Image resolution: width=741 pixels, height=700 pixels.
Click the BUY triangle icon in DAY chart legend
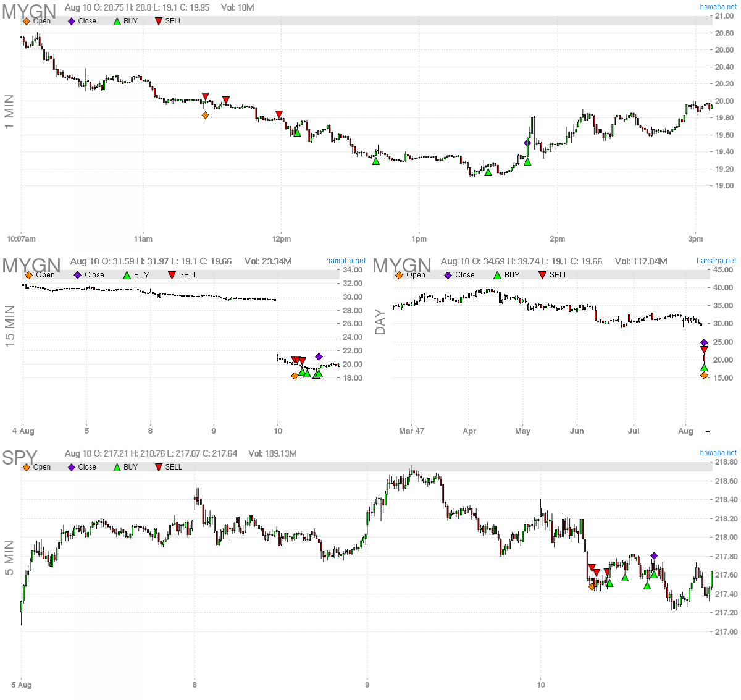[x=497, y=275]
